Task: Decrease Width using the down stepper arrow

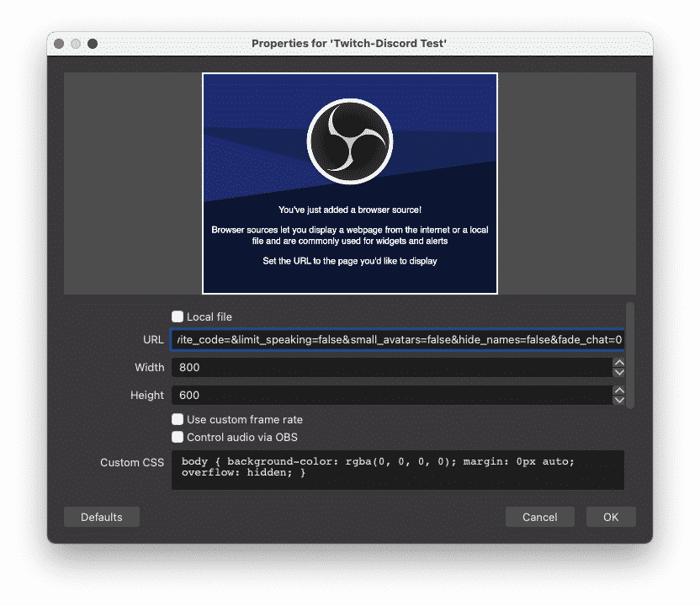Action: [x=618, y=371]
